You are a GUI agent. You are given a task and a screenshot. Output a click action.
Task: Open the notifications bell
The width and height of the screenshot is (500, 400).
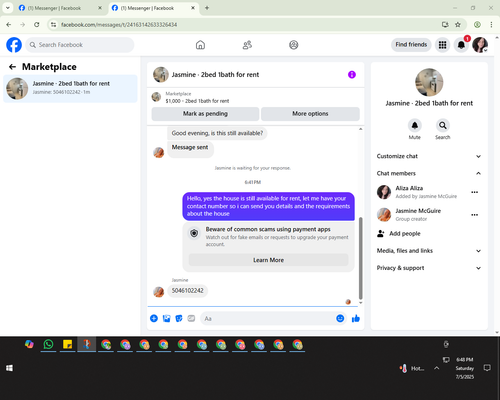coord(461,45)
